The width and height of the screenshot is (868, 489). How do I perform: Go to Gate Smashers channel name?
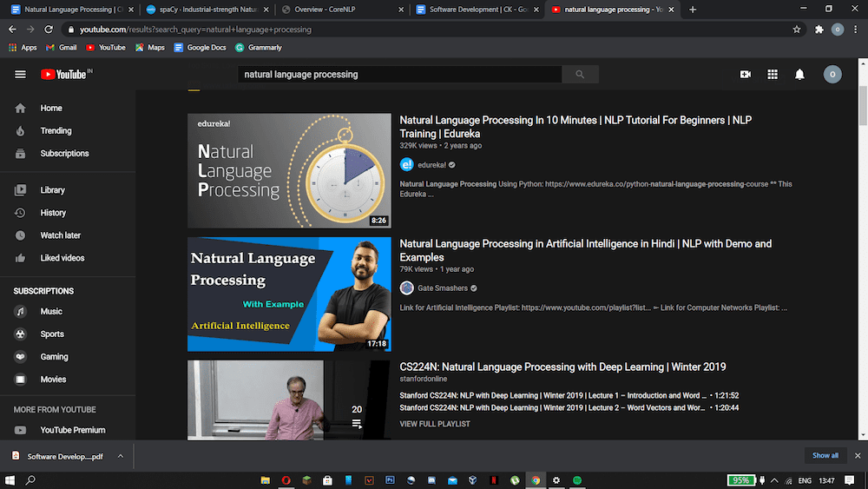443,288
